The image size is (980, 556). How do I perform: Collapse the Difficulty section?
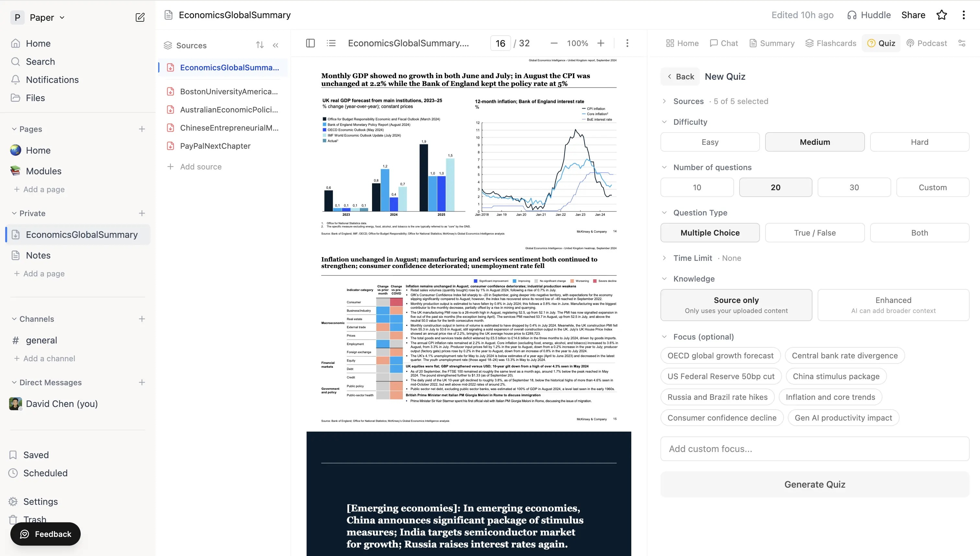click(x=664, y=122)
